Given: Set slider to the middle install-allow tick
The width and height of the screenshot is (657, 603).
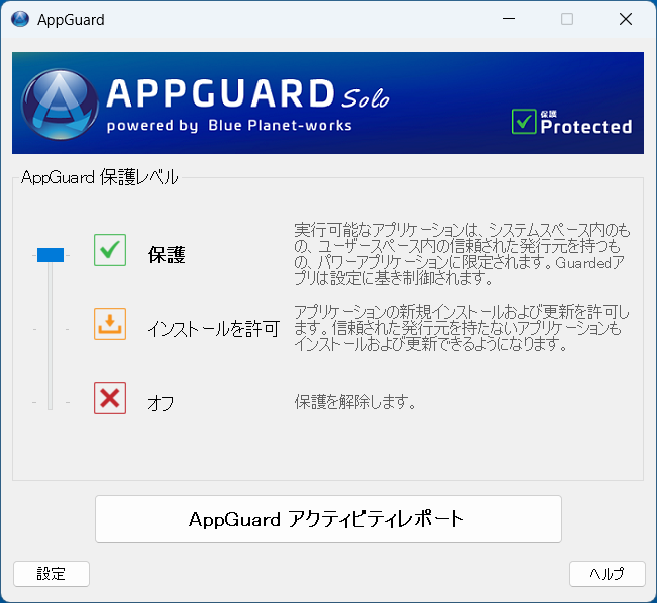Looking at the screenshot, I should tap(50, 328).
